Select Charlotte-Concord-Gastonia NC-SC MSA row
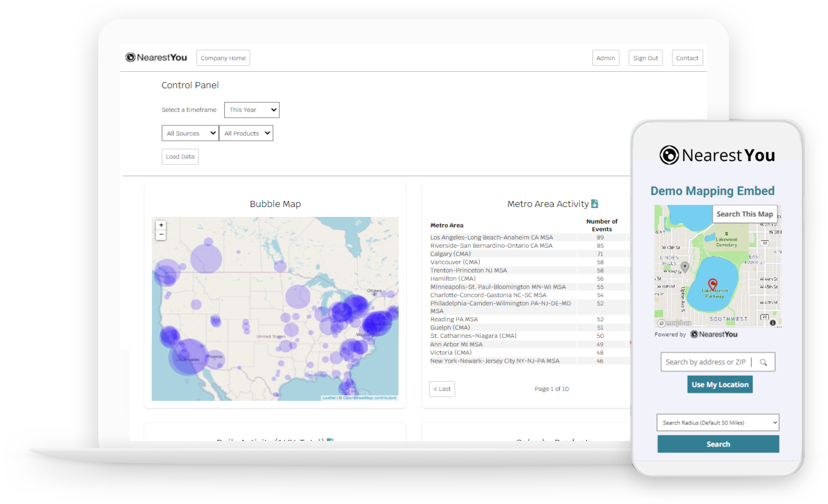 pos(529,295)
